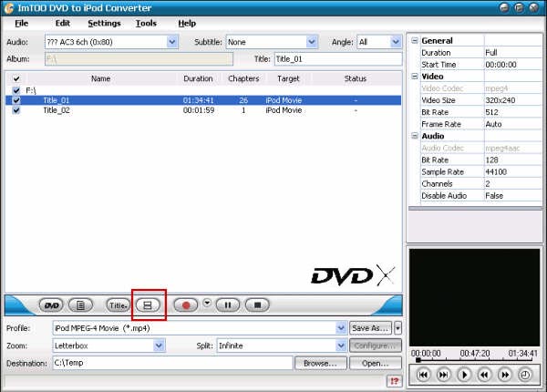Select the Title_01 row name
The width and height of the screenshot is (547, 392).
pyautogui.click(x=57, y=100)
